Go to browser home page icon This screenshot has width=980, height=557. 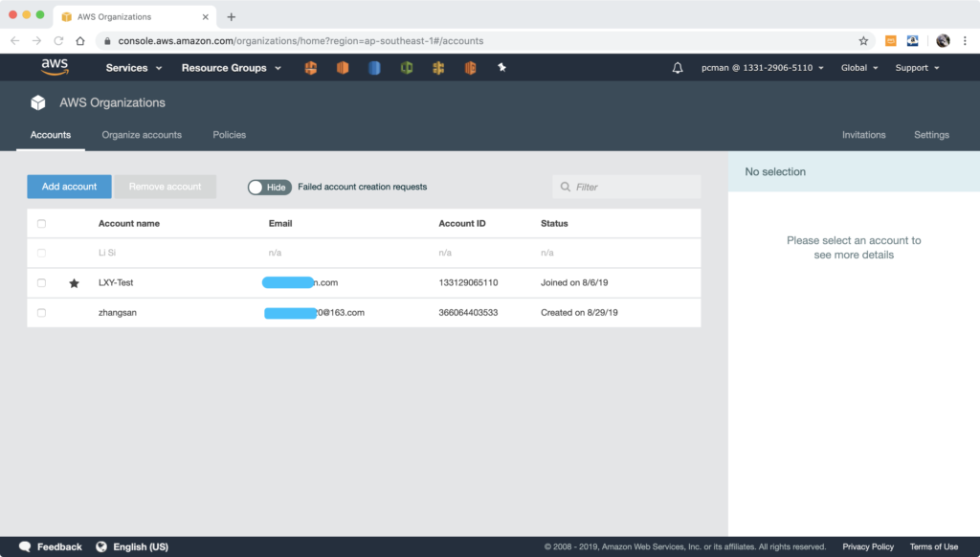click(x=80, y=40)
